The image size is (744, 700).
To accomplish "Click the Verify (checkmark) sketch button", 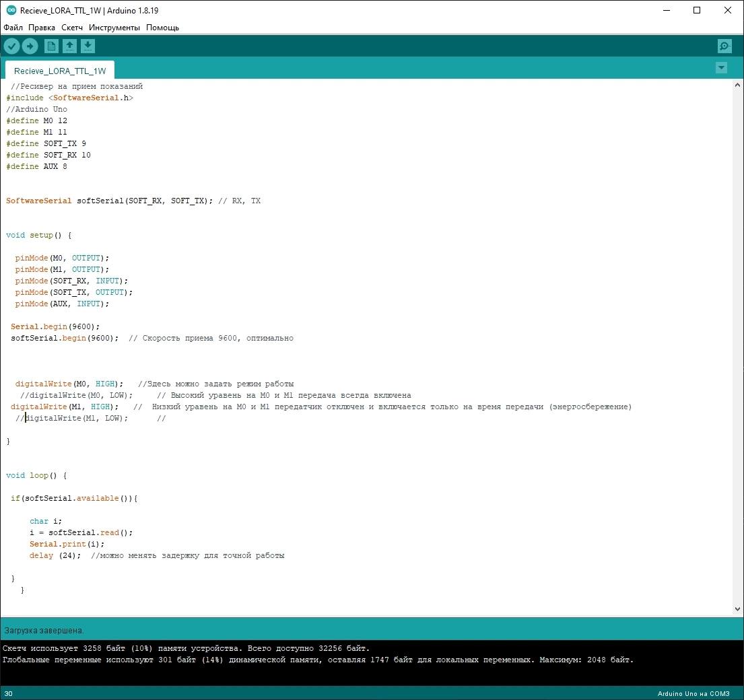I will [x=12, y=46].
